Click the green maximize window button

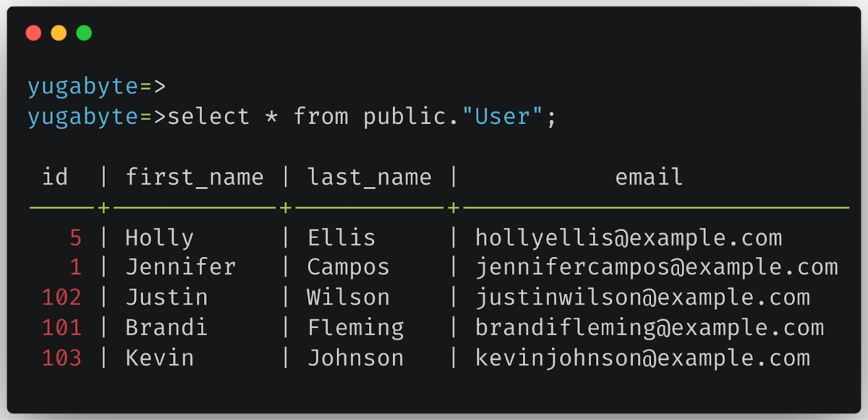pos(84,33)
